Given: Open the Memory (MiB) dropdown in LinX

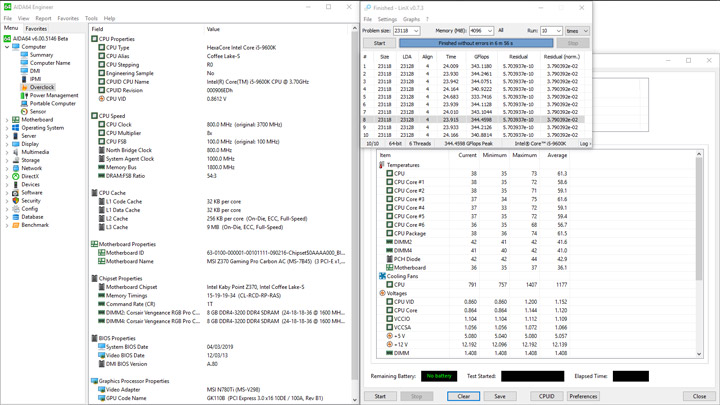Looking at the screenshot, I should pos(489,31).
